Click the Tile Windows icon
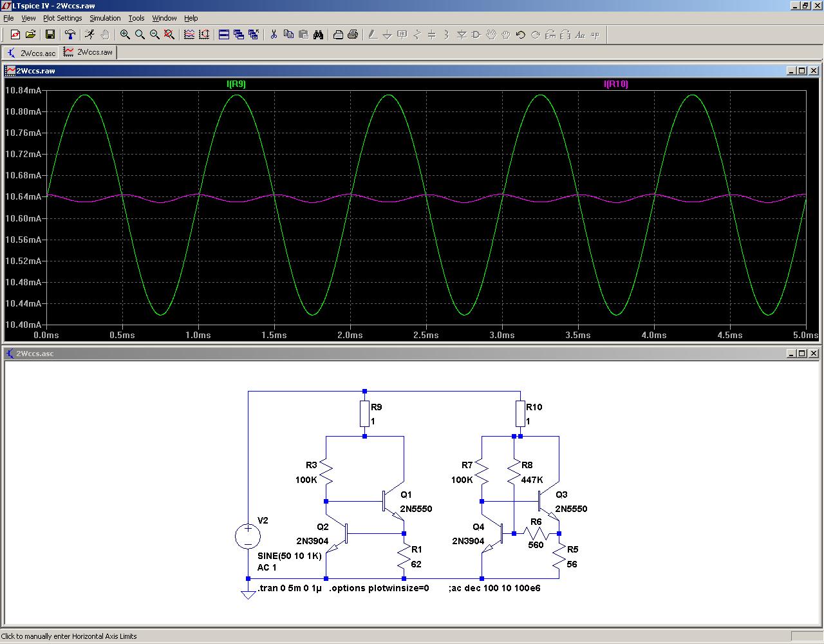The width and height of the screenshot is (824, 644). (224, 35)
